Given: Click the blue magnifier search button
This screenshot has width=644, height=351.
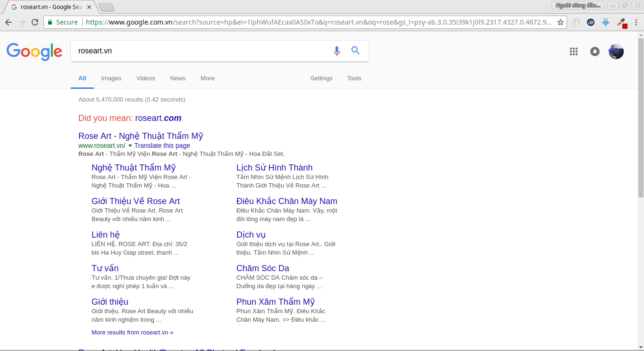Looking at the screenshot, I should (x=356, y=51).
